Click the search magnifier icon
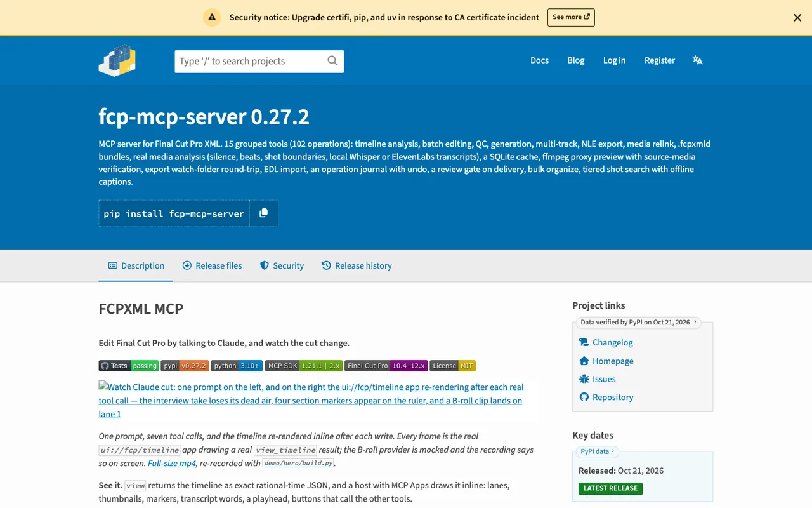 click(332, 61)
